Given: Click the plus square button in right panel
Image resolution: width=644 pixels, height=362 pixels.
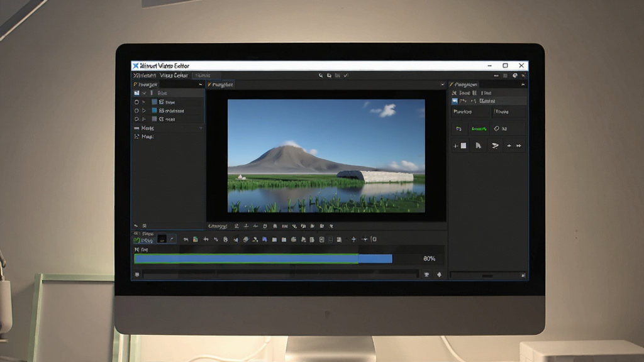Looking at the screenshot, I should point(460,146).
